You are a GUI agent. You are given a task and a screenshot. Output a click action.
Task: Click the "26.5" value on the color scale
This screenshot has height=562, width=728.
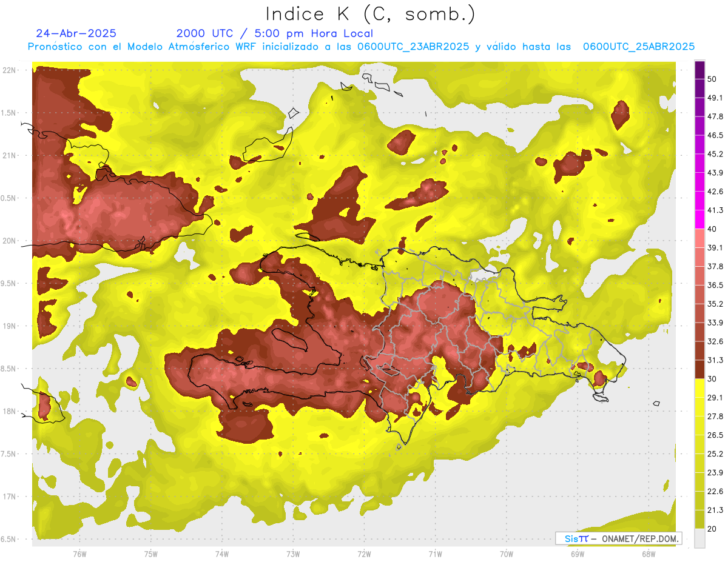tap(715, 435)
